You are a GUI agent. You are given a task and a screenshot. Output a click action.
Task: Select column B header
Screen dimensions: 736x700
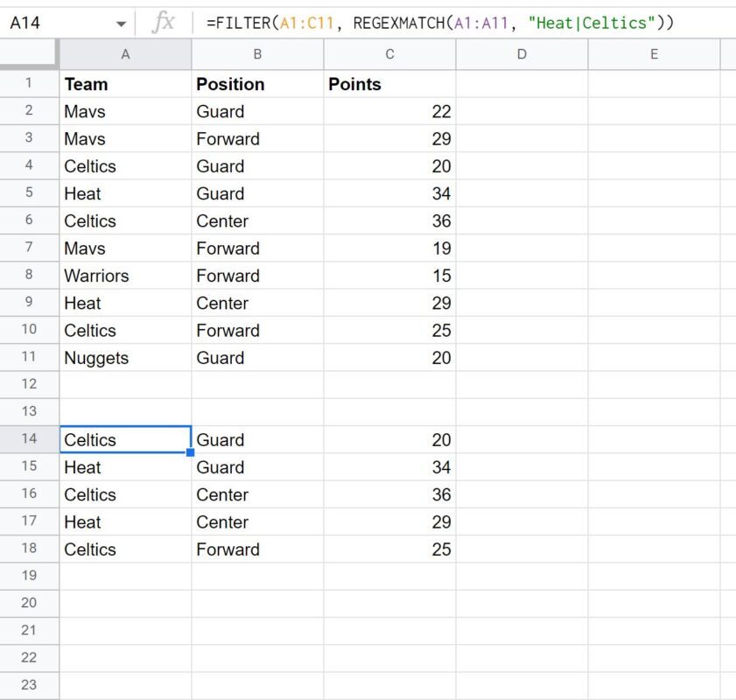tap(257, 54)
